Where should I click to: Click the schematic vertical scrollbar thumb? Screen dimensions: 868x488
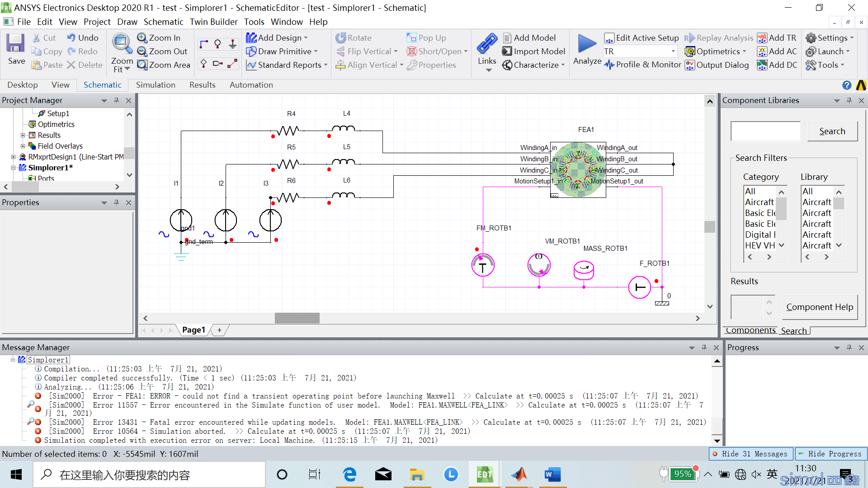(710, 226)
